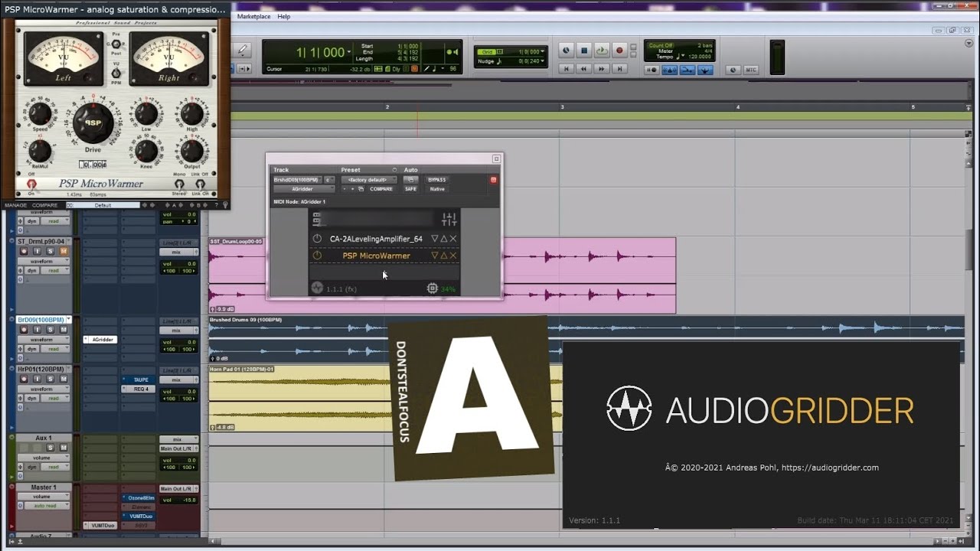Click AudioGridder server icon

(317, 220)
